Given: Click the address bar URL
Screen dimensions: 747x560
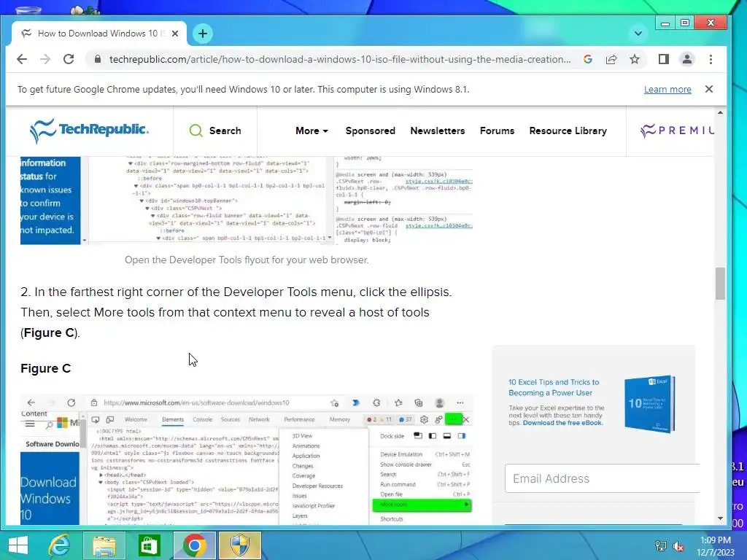Looking at the screenshot, I should (x=340, y=59).
